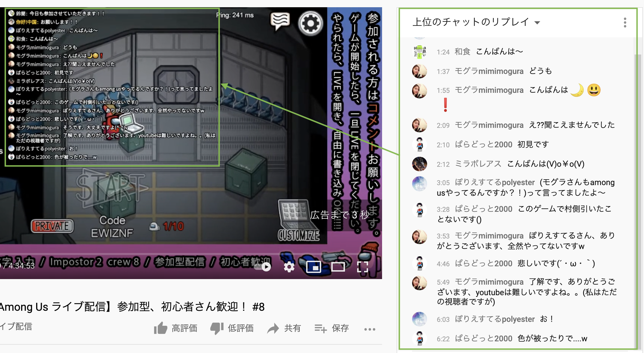
Task: Open ミラボレアス avatar at 2:12
Action: 420,164
